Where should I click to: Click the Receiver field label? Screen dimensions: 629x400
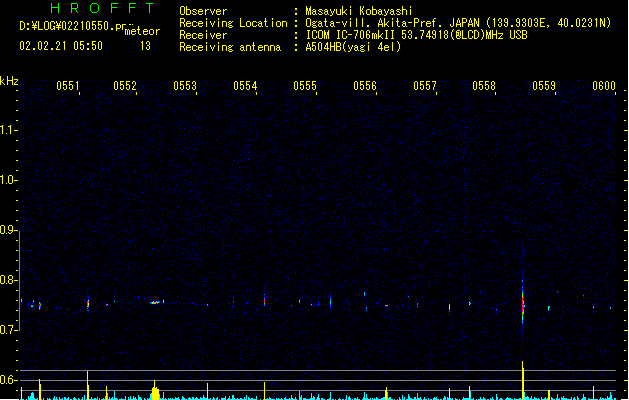click(203, 35)
